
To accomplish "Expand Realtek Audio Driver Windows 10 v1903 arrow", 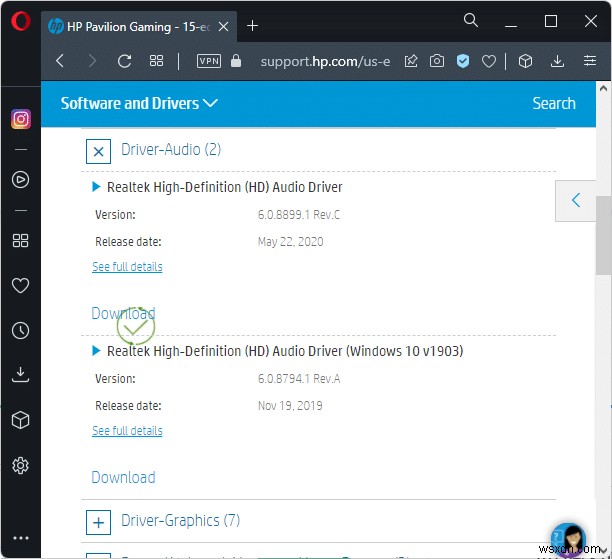I will pyautogui.click(x=96, y=351).
